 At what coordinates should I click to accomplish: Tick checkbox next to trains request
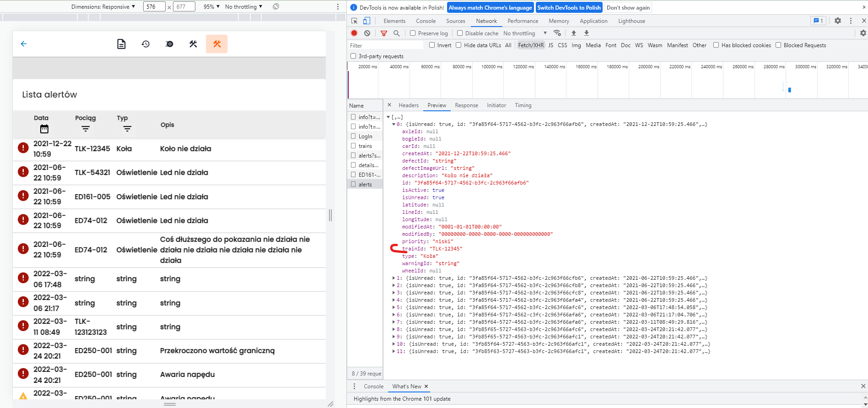click(x=353, y=146)
